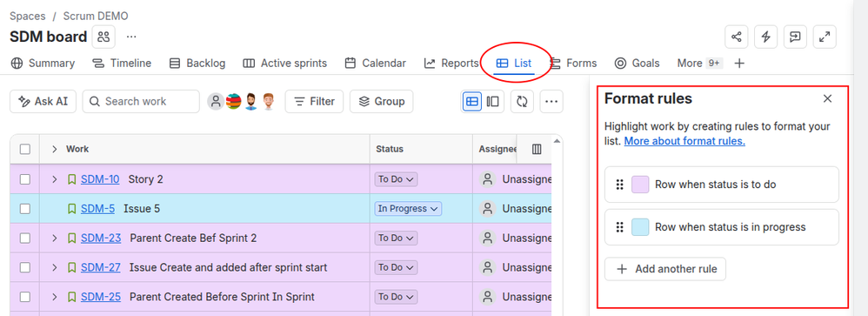Viewport: 868px width, 316px height.
Task: Click the unassigned avatar in the SDM-23 row
Action: [x=487, y=238]
